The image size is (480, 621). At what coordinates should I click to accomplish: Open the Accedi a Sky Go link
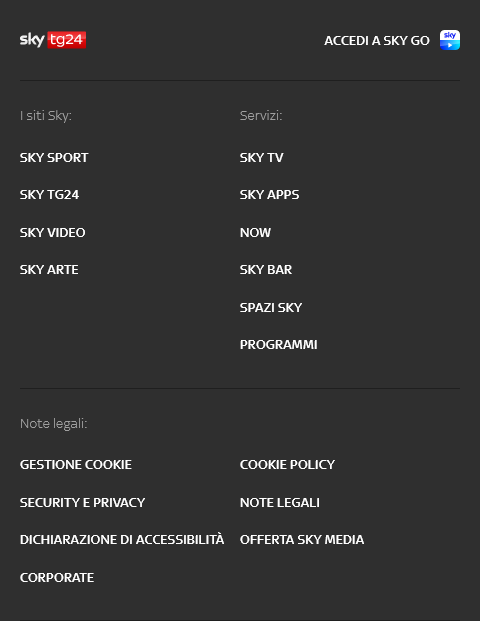pos(377,40)
